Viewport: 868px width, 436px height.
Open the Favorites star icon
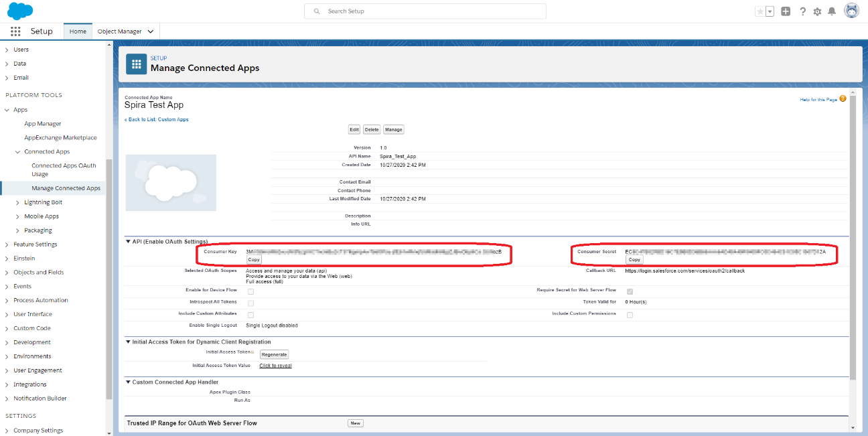(759, 11)
